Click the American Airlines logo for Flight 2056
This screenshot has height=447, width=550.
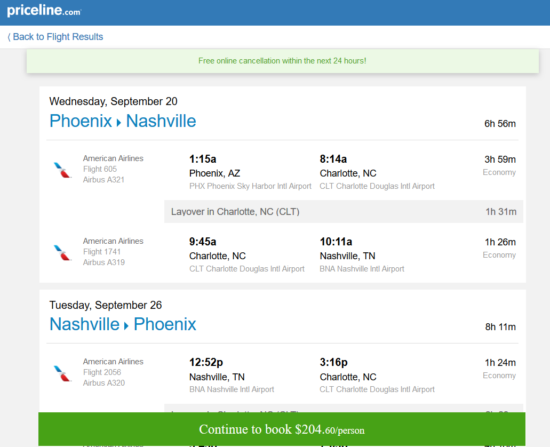[62, 373]
